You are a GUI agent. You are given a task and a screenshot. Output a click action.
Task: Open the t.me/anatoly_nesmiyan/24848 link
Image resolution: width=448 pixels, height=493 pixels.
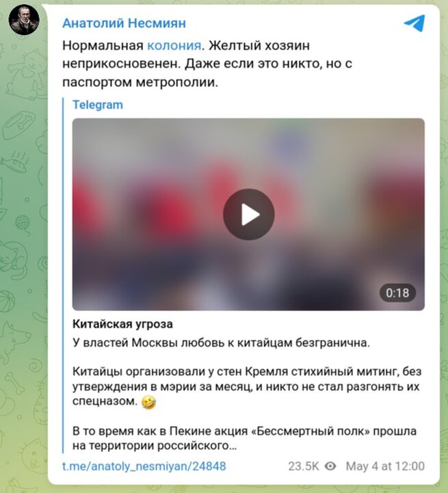click(x=144, y=466)
